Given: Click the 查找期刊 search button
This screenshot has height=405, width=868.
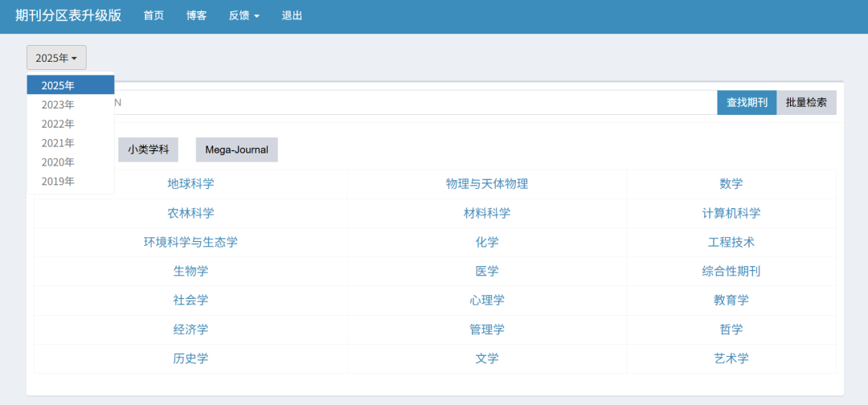Looking at the screenshot, I should [747, 103].
